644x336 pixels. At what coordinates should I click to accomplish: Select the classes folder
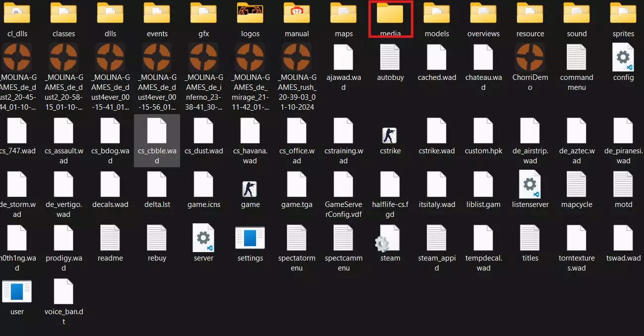pos(64,19)
